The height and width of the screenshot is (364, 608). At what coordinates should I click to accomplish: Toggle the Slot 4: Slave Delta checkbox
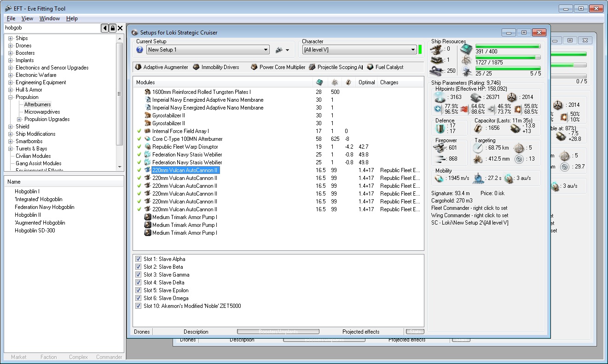click(139, 283)
